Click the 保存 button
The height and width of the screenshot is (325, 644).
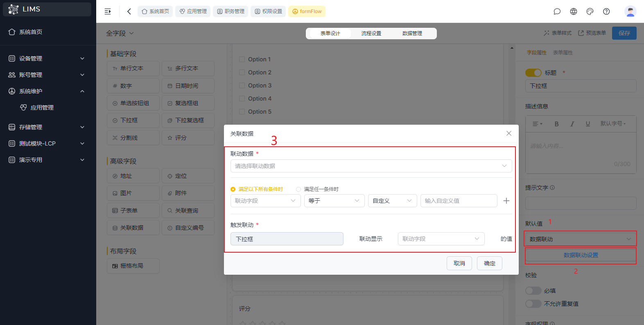(624, 33)
